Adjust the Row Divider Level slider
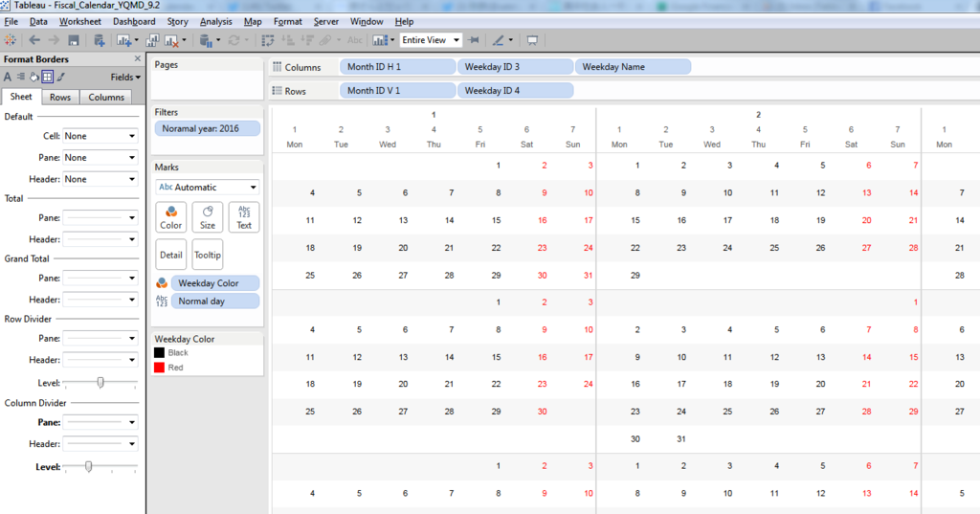 click(100, 382)
